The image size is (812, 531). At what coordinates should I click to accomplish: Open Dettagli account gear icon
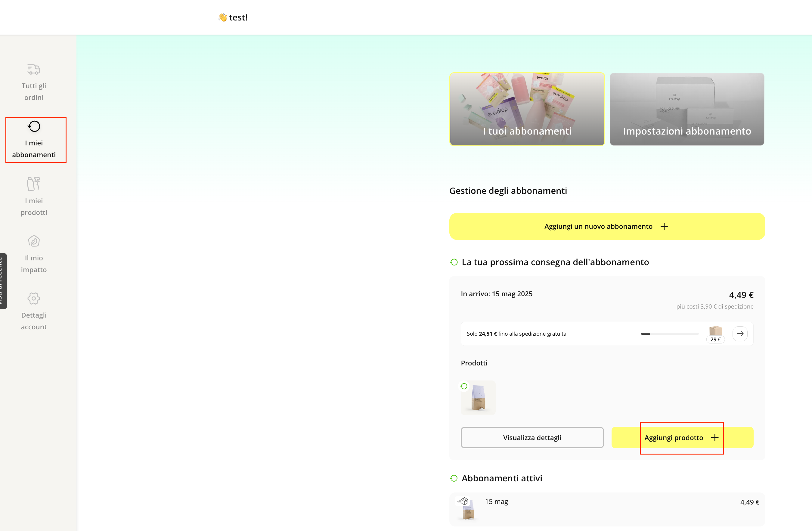coord(34,298)
